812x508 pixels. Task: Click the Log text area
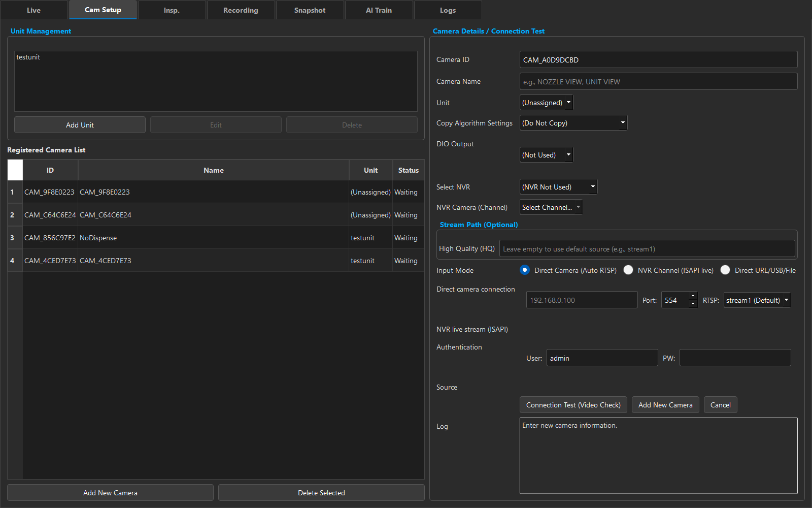click(x=659, y=456)
